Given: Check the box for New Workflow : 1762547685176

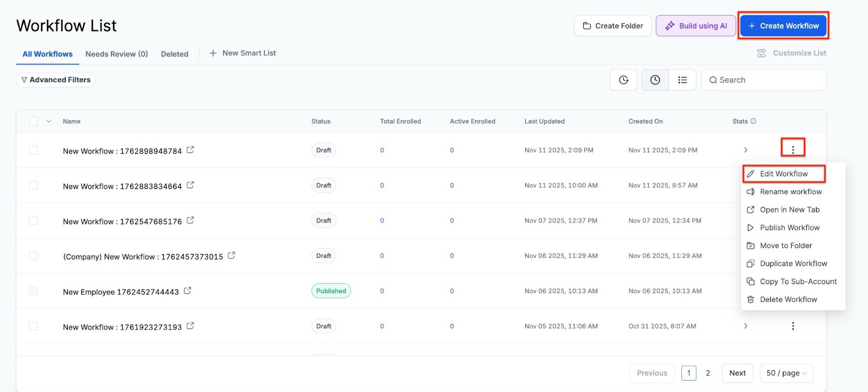Looking at the screenshot, I should tap(34, 220).
